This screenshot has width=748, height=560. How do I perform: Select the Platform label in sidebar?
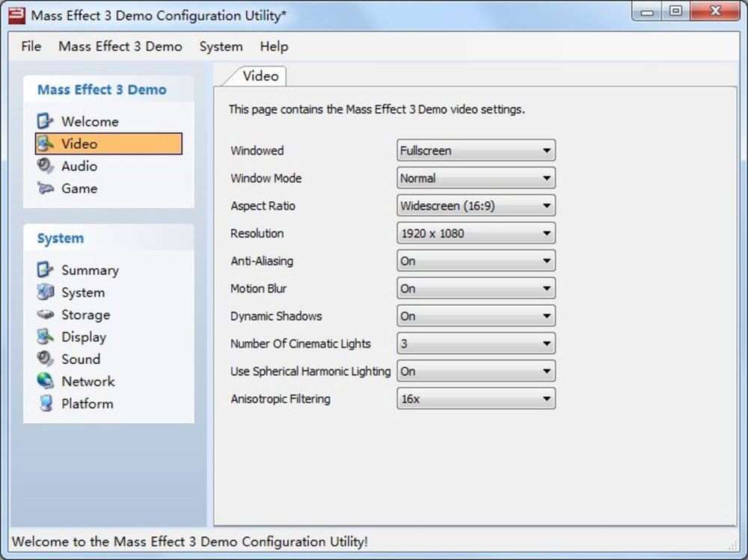[88, 404]
